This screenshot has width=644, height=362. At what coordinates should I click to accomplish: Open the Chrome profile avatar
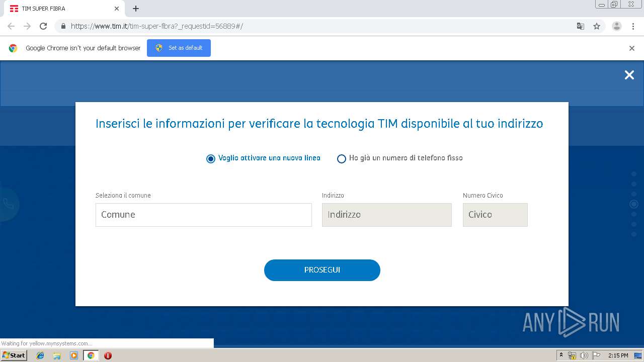[x=617, y=26]
